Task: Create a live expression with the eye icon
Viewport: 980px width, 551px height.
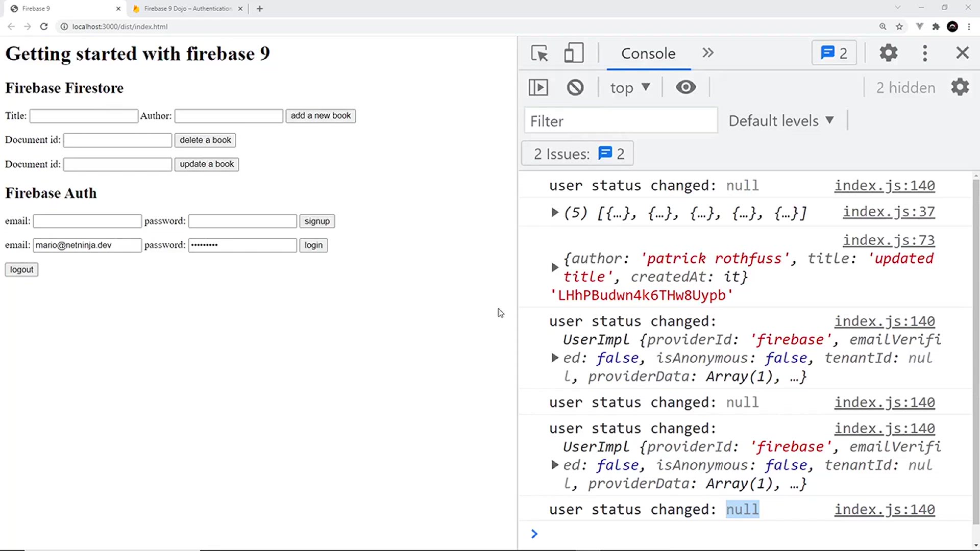Action: coord(685,88)
